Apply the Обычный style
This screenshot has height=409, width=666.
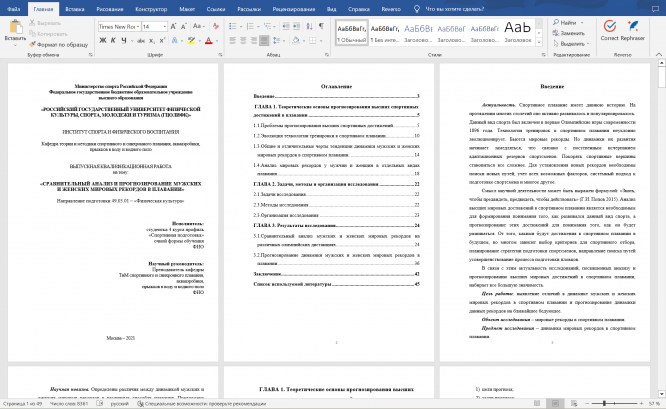352,33
